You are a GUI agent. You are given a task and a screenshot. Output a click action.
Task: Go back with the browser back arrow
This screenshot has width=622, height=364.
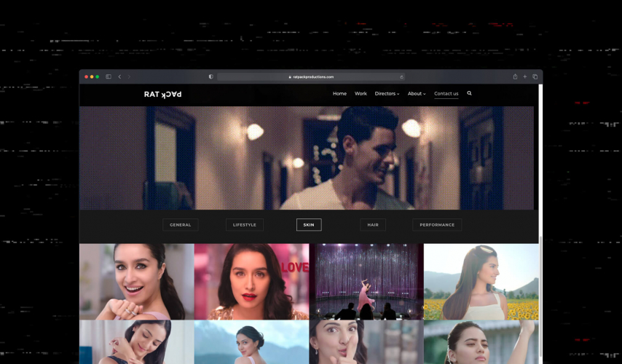coord(119,76)
